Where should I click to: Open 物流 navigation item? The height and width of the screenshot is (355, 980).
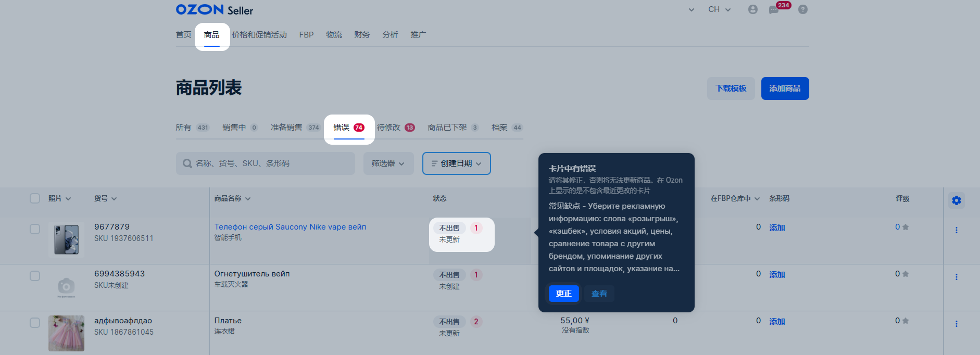[334, 35]
